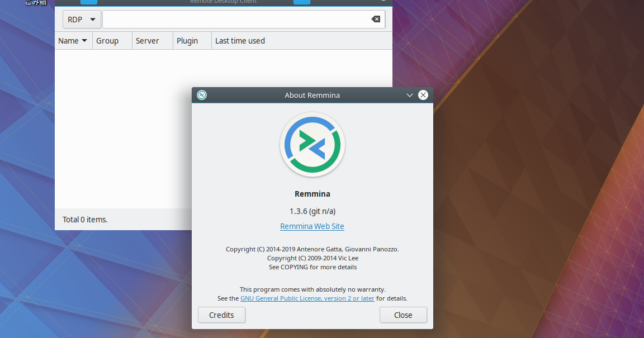Image resolution: width=644 pixels, height=338 pixels.
Task: Sort connections by the Group column header
Action: click(x=107, y=40)
